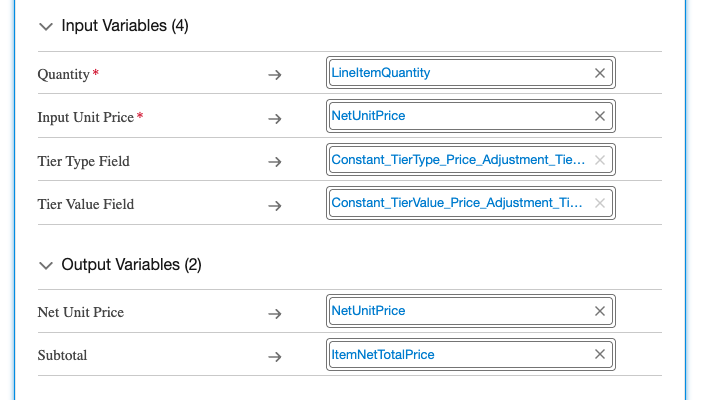Click the arrow next to Net Unit Price
The width and height of the screenshot is (706, 400).
275,313
